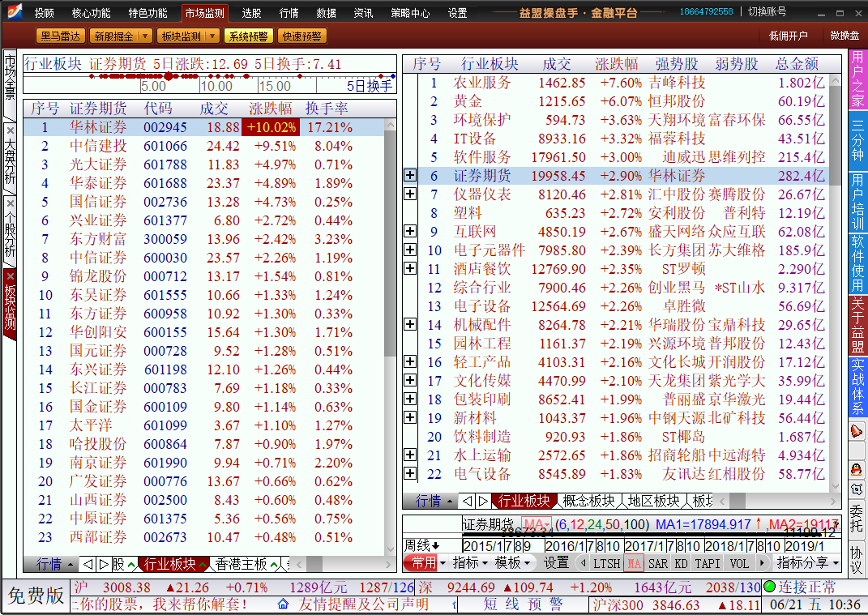
Task: Open the 新股掘金 dropdown arrow
Action: (145, 36)
